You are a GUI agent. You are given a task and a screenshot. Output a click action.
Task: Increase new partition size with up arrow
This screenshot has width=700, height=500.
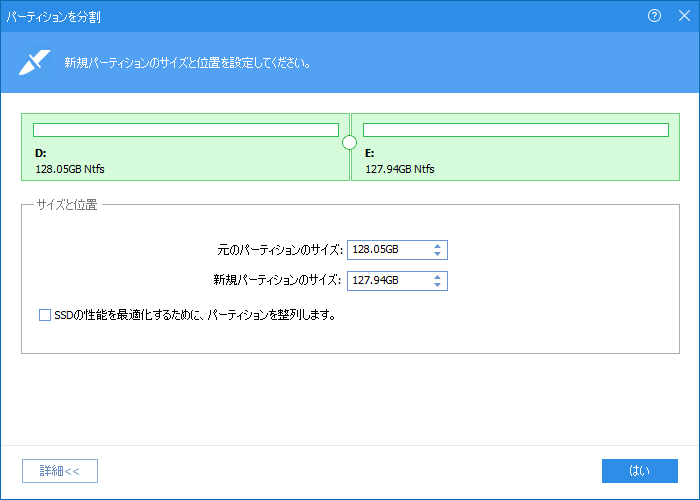438,276
